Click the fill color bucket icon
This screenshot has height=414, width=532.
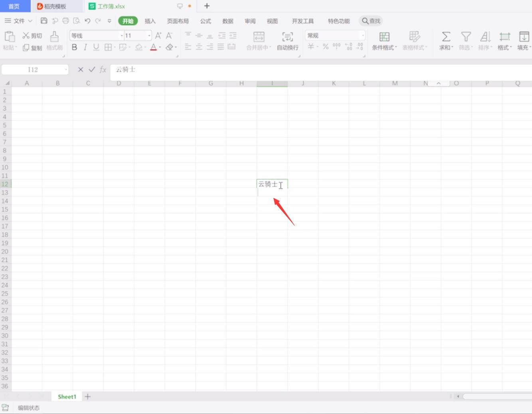[138, 47]
